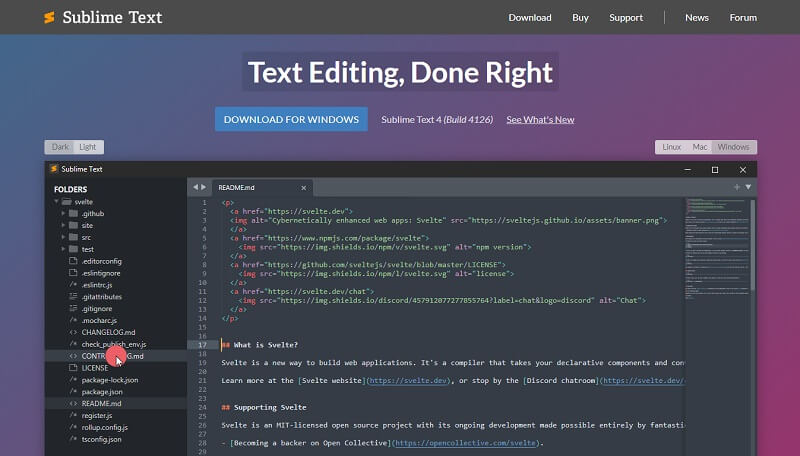This screenshot has width=800, height=456.
Task: Click the svelte open folder icon
Action: coord(67,201)
